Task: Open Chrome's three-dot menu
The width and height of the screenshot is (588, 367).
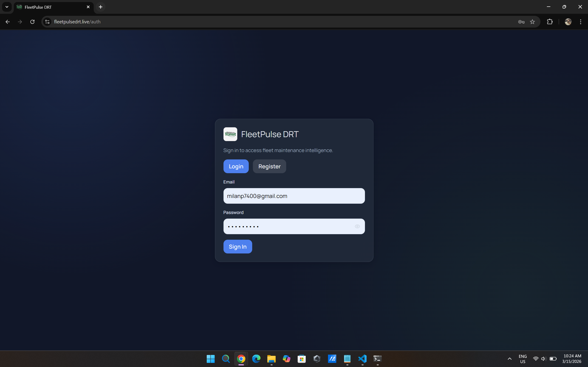Action: (x=580, y=22)
